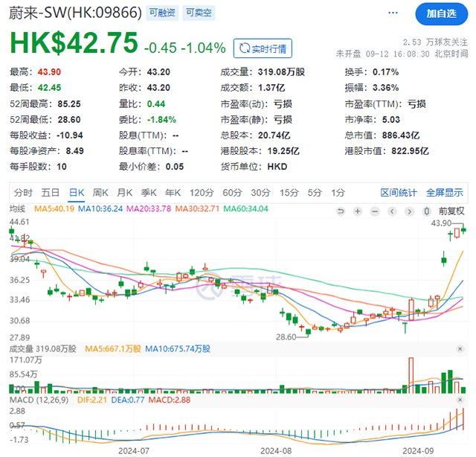The width and height of the screenshot is (476, 457).
Task: Click the 52周最高 85.25 value
Action: 69,104
